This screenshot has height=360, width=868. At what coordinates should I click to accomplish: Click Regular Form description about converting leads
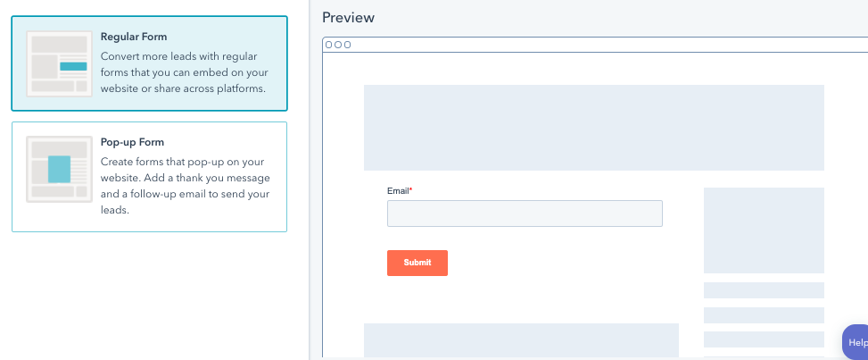(183, 72)
